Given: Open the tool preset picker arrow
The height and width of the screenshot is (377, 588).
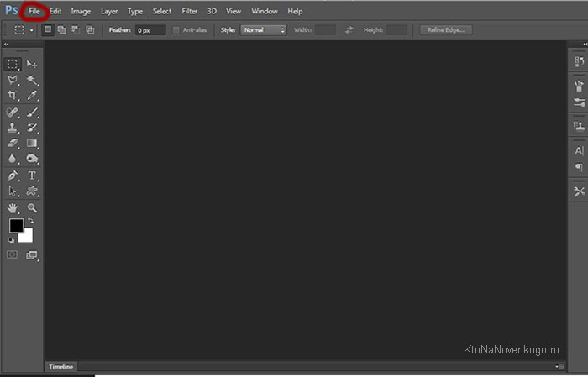Looking at the screenshot, I should point(32,30).
